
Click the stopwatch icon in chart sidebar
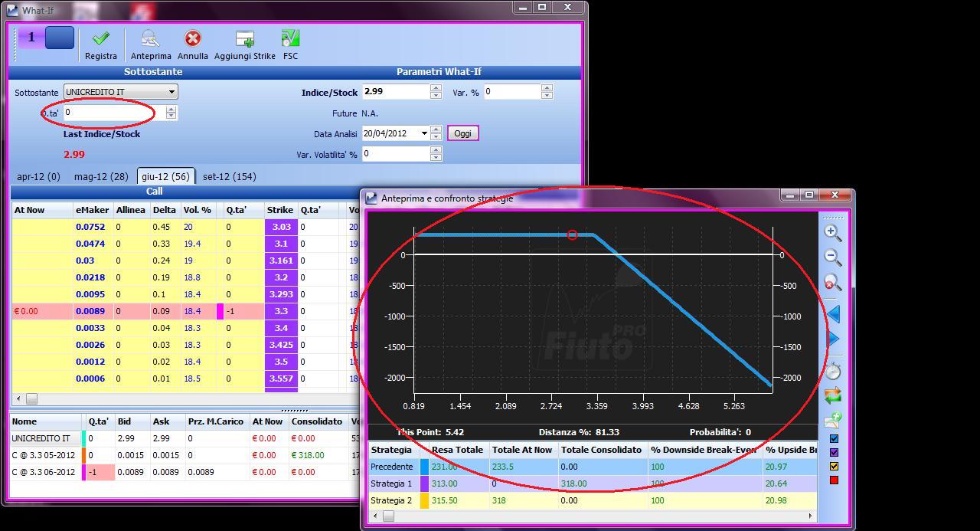pos(832,371)
